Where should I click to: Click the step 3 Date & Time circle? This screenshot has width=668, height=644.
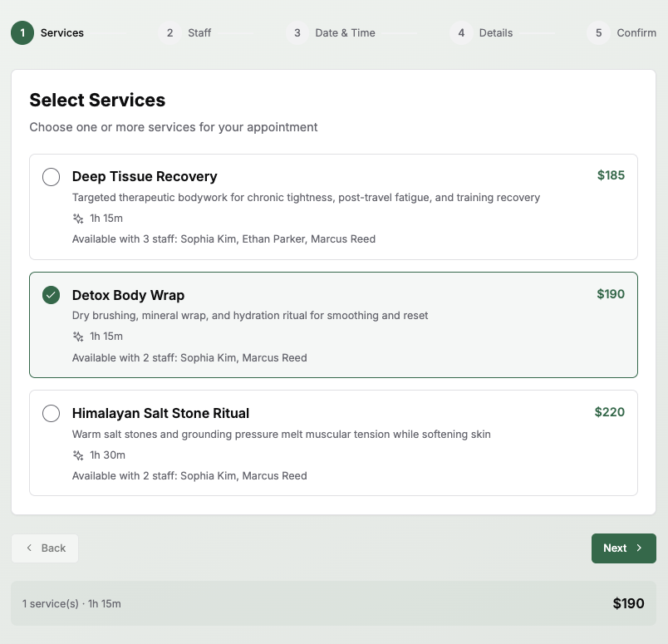[297, 32]
